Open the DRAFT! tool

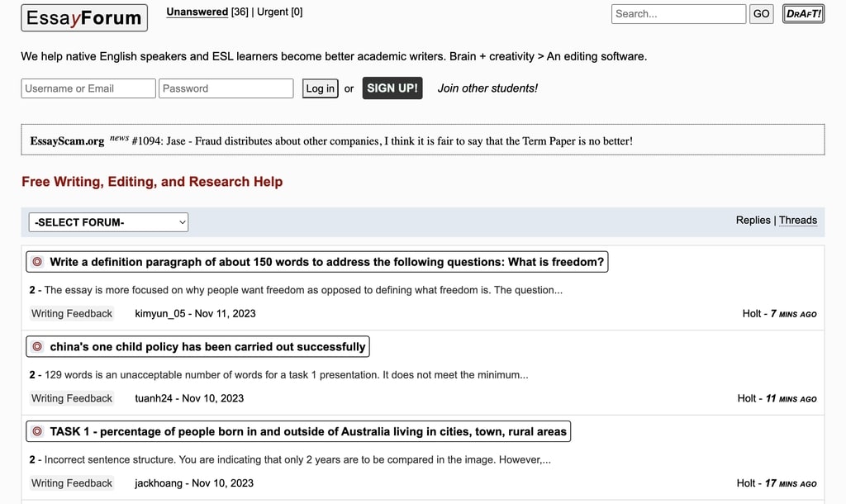pos(802,13)
